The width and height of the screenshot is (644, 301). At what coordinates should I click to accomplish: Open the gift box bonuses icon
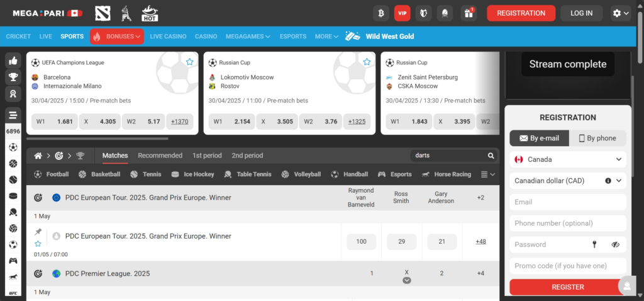(x=469, y=13)
